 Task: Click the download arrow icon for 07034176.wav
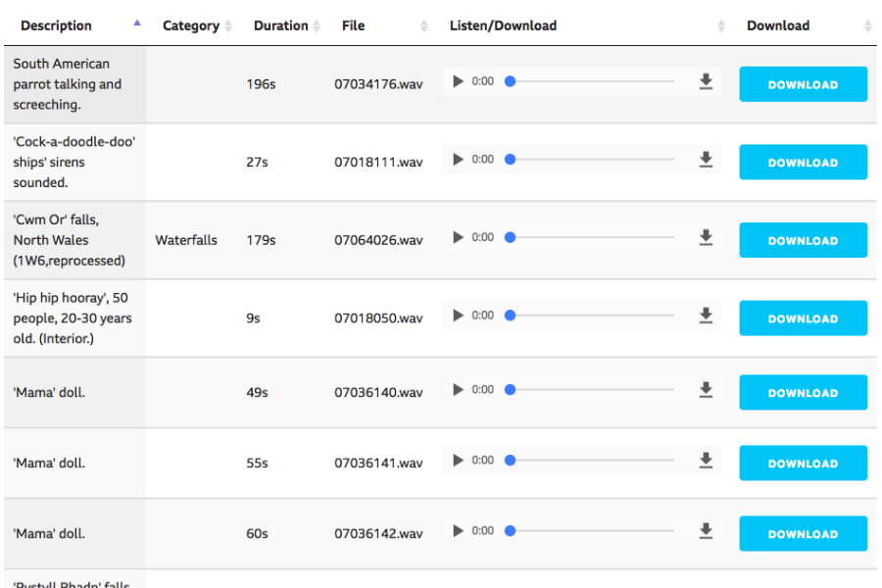[x=706, y=81]
